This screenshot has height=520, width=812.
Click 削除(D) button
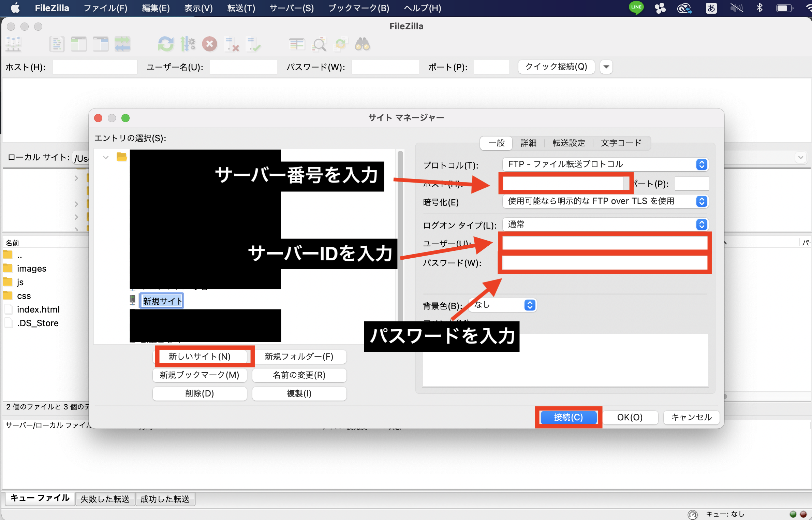coord(200,393)
